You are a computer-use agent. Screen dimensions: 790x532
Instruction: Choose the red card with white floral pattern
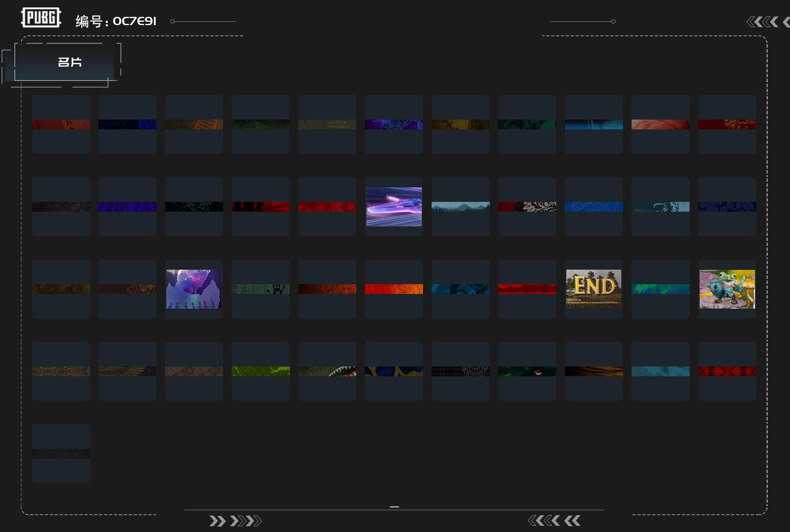[x=527, y=207]
